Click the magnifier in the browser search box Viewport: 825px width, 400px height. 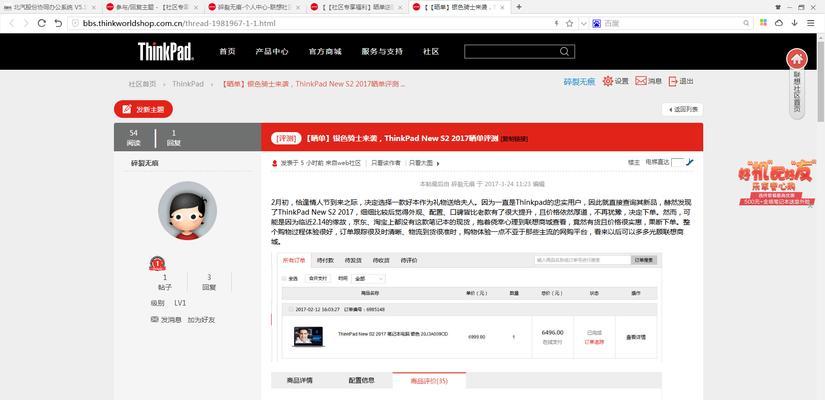click(746, 23)
